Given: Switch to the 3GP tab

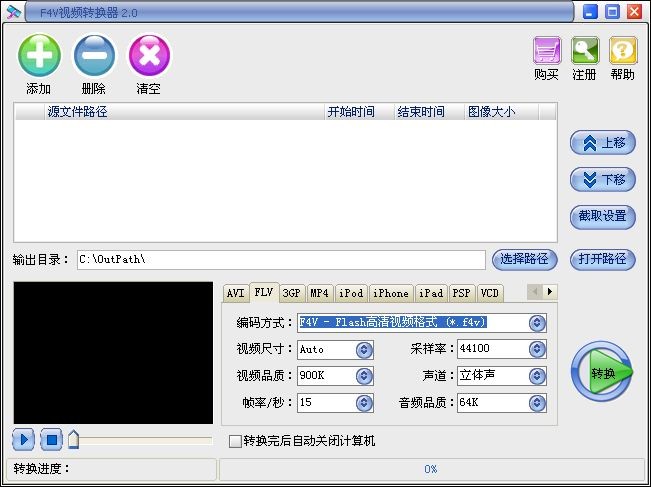Looking at the screenshot, I should pyautogui.click(x=291, y=293).
